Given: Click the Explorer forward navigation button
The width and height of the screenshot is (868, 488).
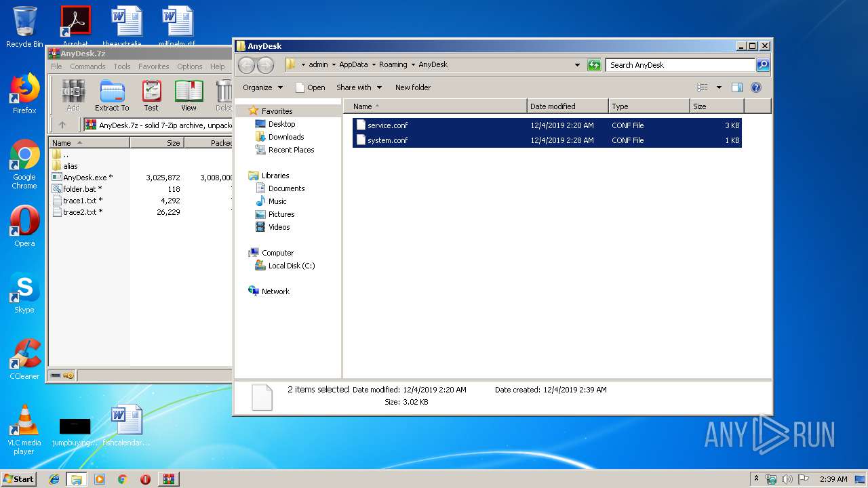Looking at the screenshot, I should click(x=265, y=65).
